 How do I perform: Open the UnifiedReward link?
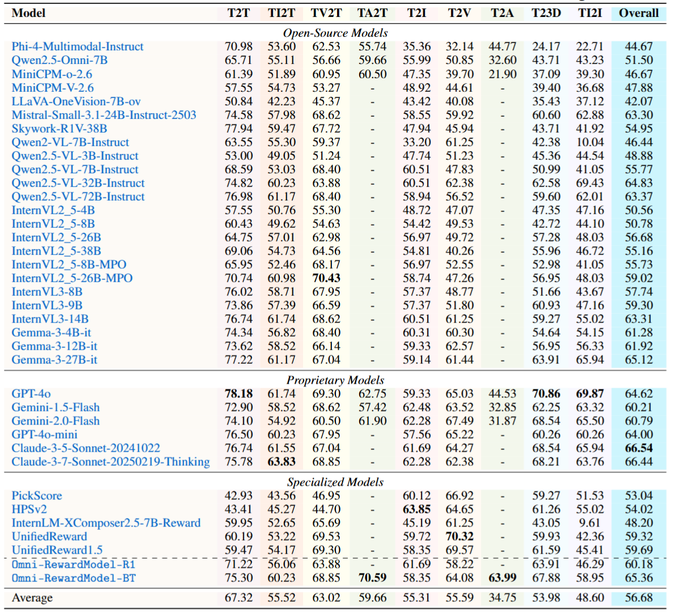click(x=49, y=537)
